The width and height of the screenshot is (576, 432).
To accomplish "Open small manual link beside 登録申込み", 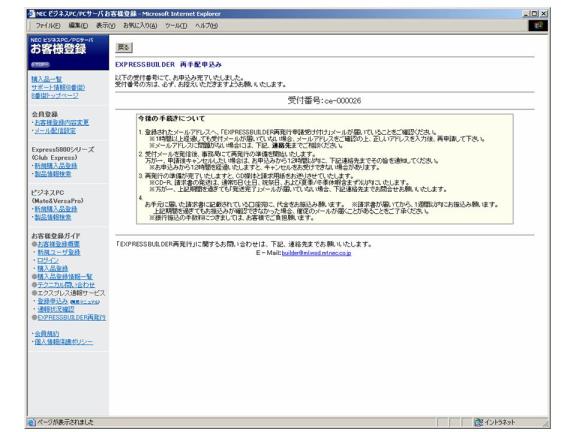I will (85, 302).
